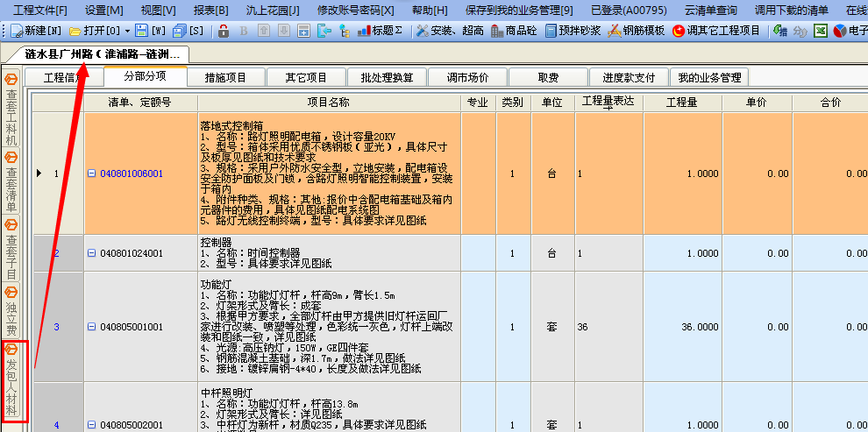Click the 新建[N] new project icon
The height and width of the screenshot is (432, 868).
[x=18, y=31]
